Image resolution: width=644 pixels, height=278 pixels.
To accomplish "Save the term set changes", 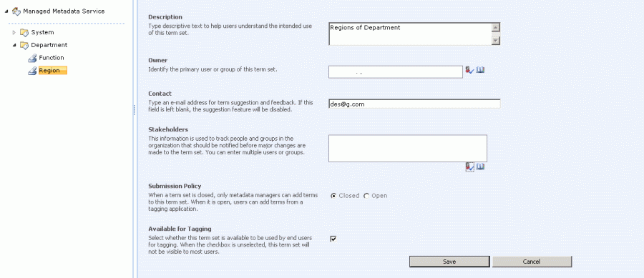I will (449, 262).
